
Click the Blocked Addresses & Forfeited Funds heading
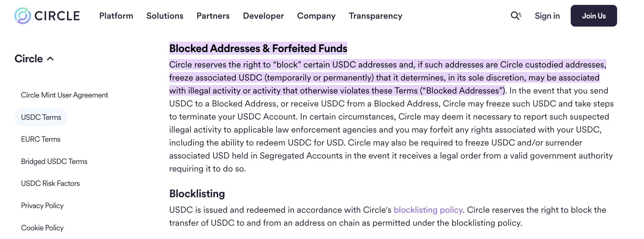(x=258, y=49)
